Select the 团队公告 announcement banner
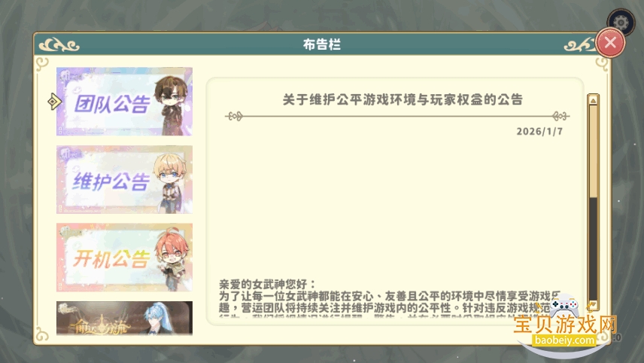This screenshot has height=363, width=644. coord(124,102)
